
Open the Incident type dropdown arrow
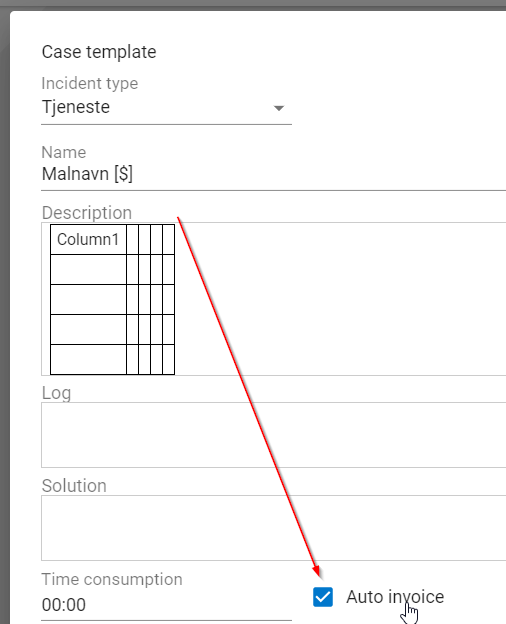point(279,108)
